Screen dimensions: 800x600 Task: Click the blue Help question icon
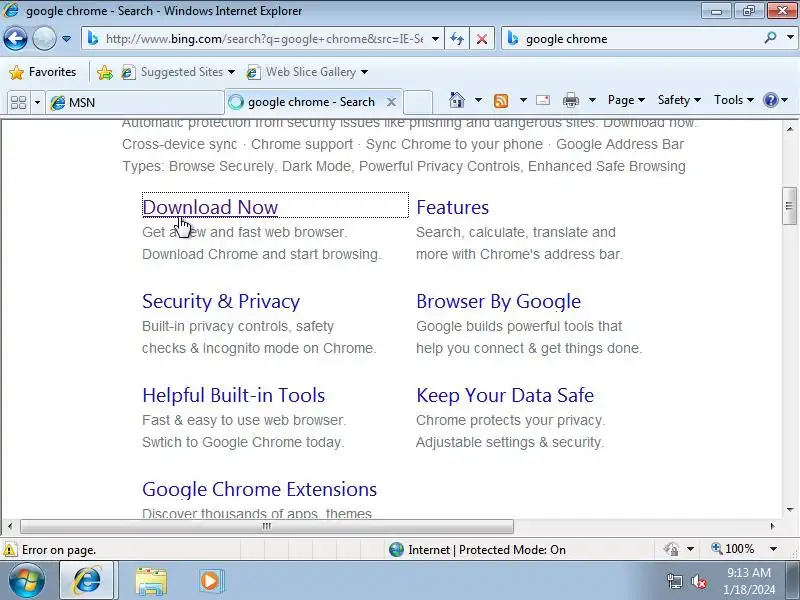(x=770, y=100)
